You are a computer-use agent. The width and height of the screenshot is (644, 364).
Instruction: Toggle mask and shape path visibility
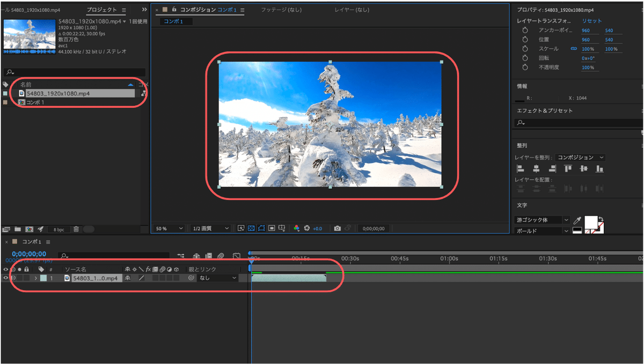click(x=261, y=228)
